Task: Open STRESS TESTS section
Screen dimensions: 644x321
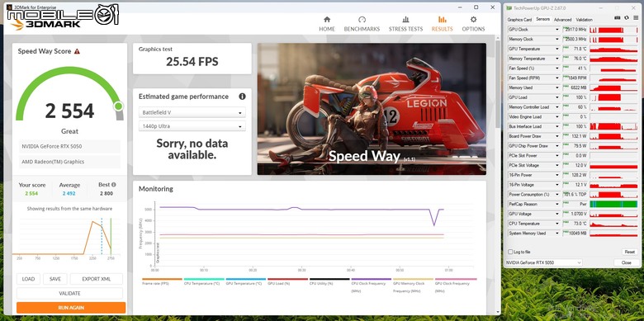Action: pos(405,24)
